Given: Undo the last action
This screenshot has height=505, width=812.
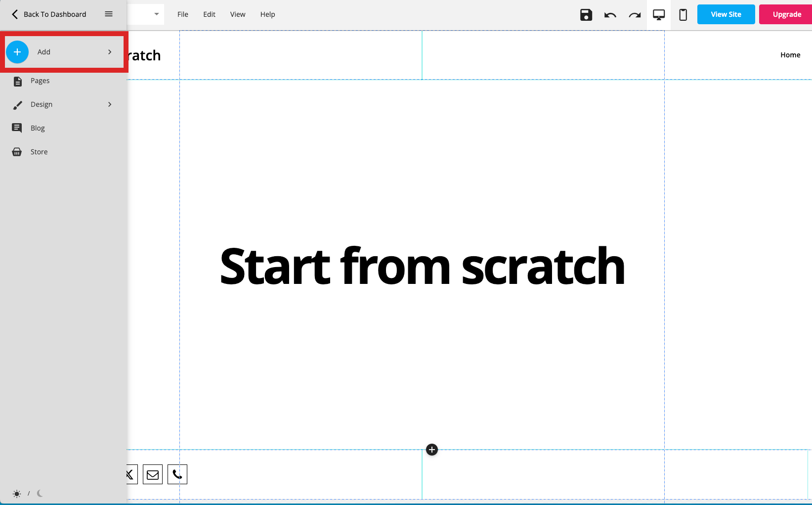Looking at the screenshot, I should click(610, 15).
